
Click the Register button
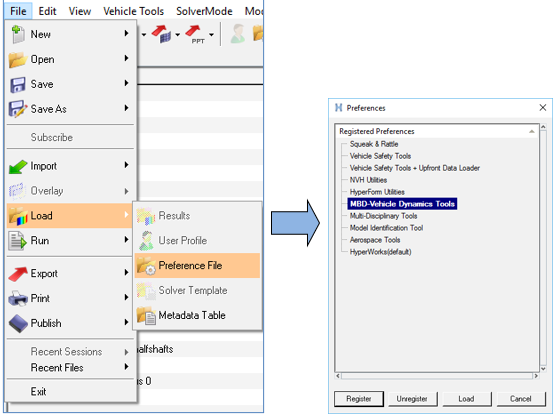pyautogui.click(x=359, y=399)
